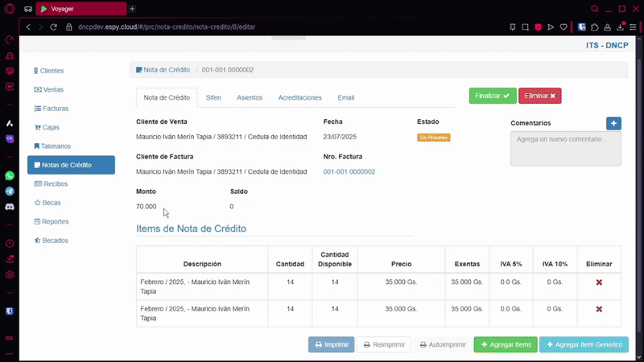
Task: Open the downloads icon in toolbar
Action: [620, 27]
